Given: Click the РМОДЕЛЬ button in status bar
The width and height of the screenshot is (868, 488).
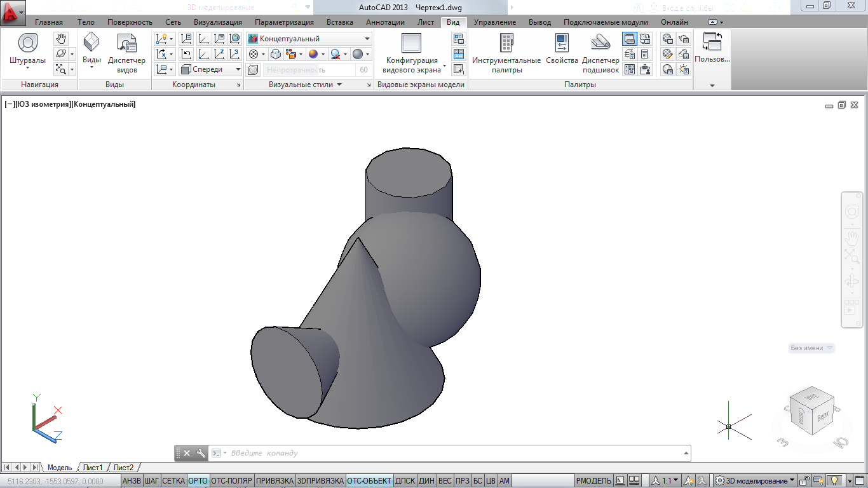Looking at the screenshot, I should click(593, 481).
